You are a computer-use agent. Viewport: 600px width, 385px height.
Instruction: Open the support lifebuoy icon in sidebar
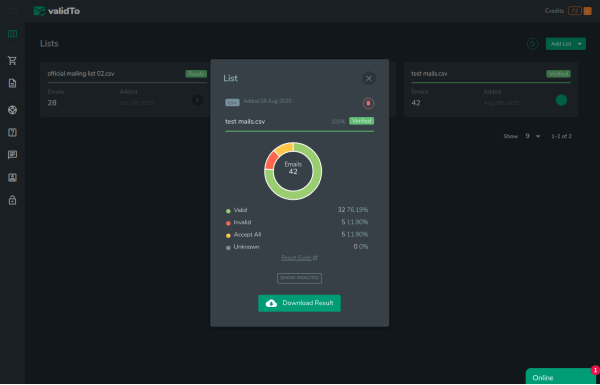click(12, 110)
